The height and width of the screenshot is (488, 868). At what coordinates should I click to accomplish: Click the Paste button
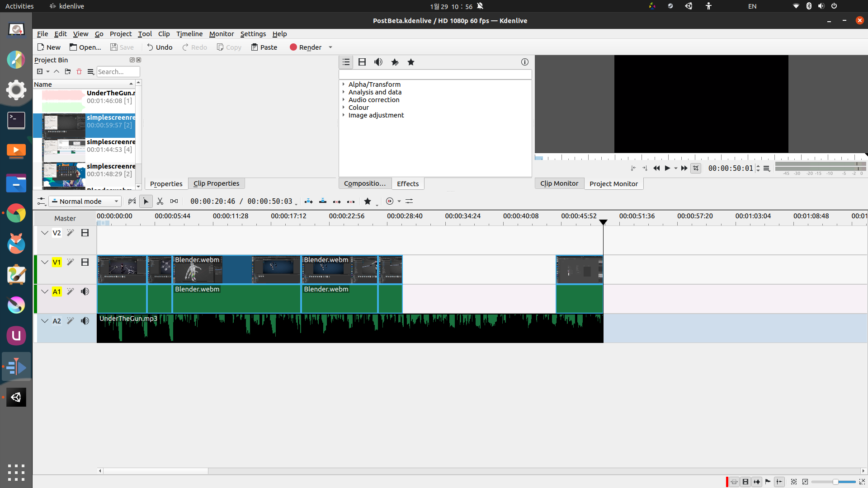point(264,47)
